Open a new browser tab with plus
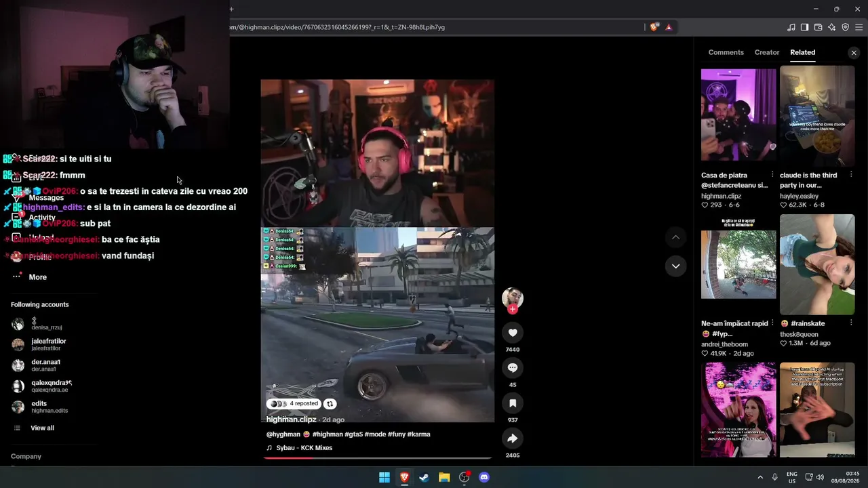This screenshot has width=868, height=488. [231, 9]
